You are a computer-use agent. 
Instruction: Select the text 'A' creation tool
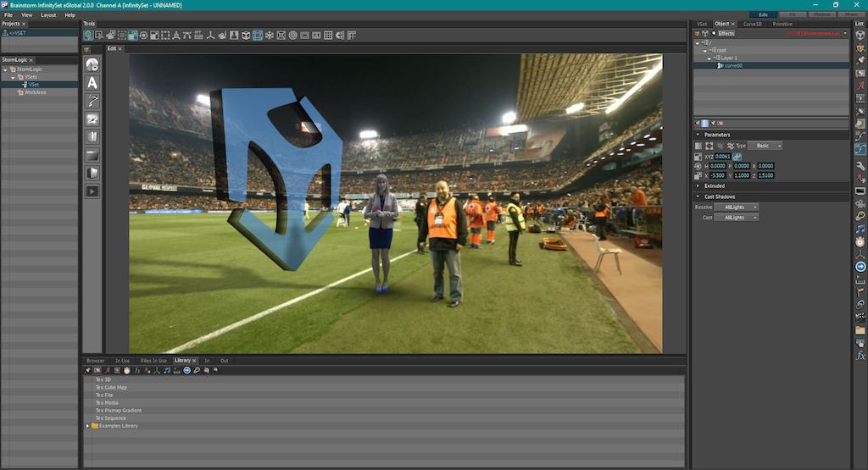coord(92,83)
